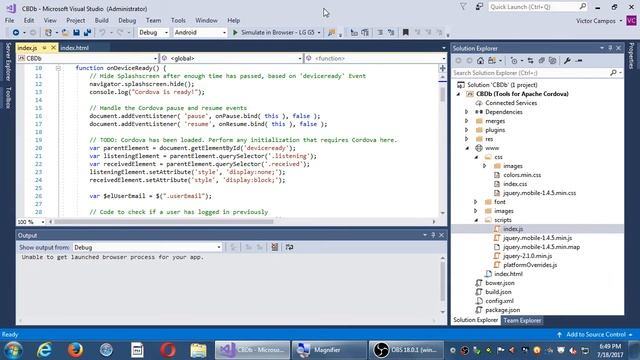This screenshot has height=360, width=640.
Task: Click the Search Solution Explorer input field
Action: pyautogui.click(x=531, y=73)
